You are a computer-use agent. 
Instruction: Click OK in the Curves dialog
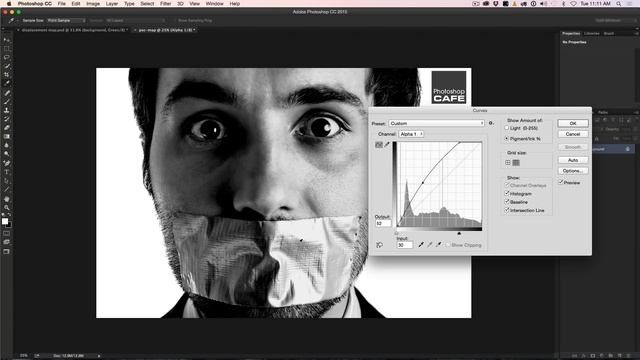coord(573,123)
